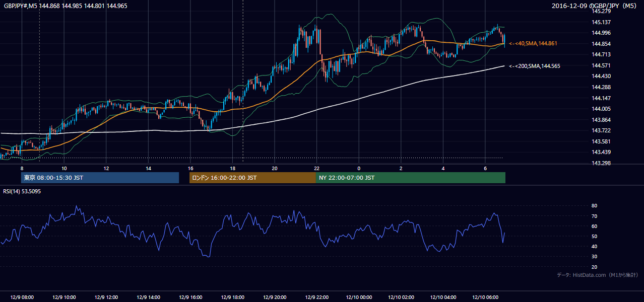Click hour label 22 on price chart time axis
Viewport: 644px width, 302px height.
(x=316, y=168)
